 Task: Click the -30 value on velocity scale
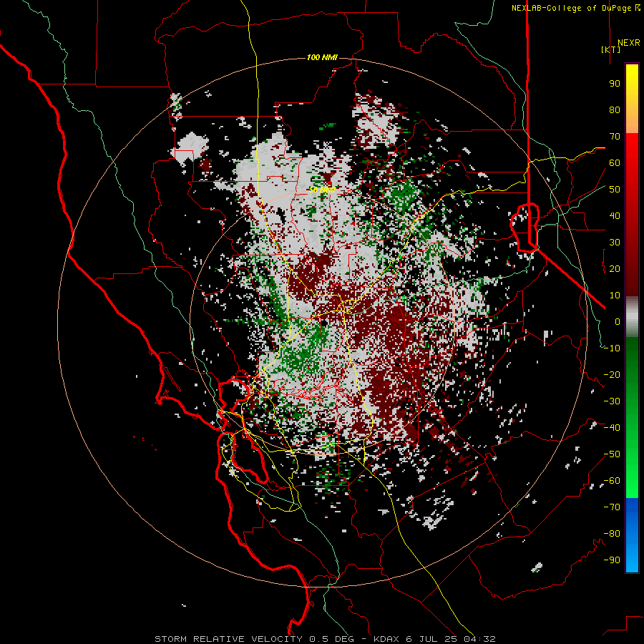[612, 401]
